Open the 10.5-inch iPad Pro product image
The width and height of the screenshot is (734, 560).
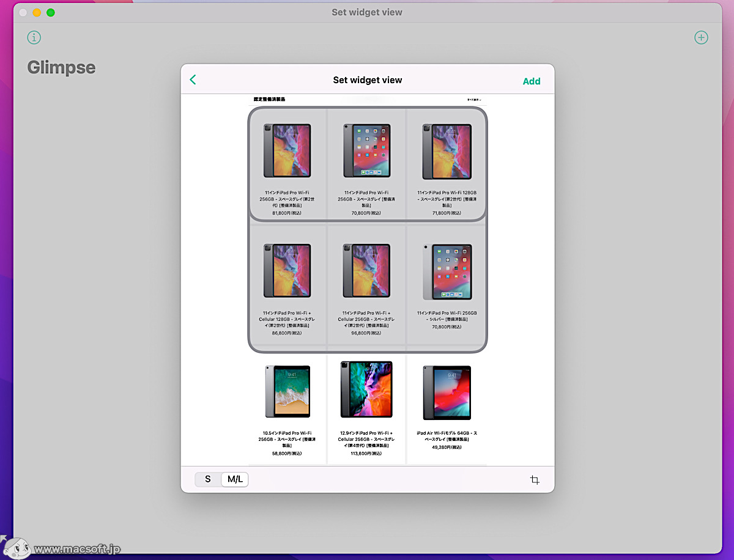(x=287, y=391)
